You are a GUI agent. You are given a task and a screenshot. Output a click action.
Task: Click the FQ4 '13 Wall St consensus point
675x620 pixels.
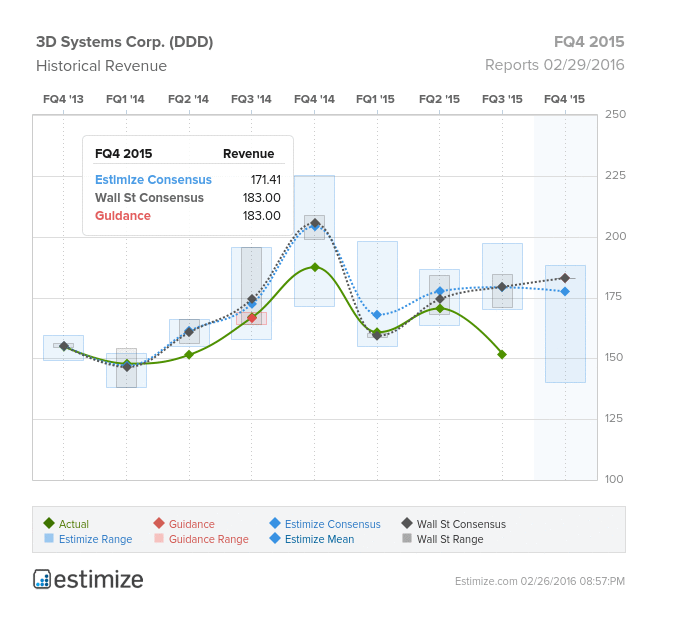tap(64, 346)
